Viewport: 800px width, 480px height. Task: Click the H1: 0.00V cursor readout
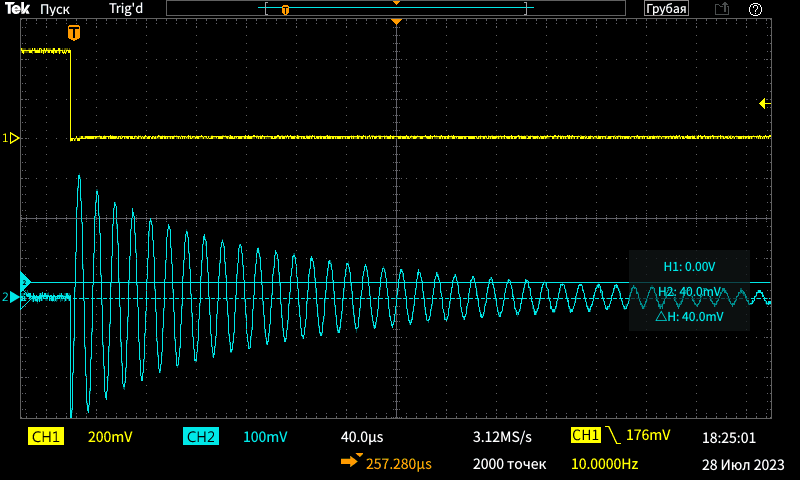pyautogui.click(x=689, y=267)
